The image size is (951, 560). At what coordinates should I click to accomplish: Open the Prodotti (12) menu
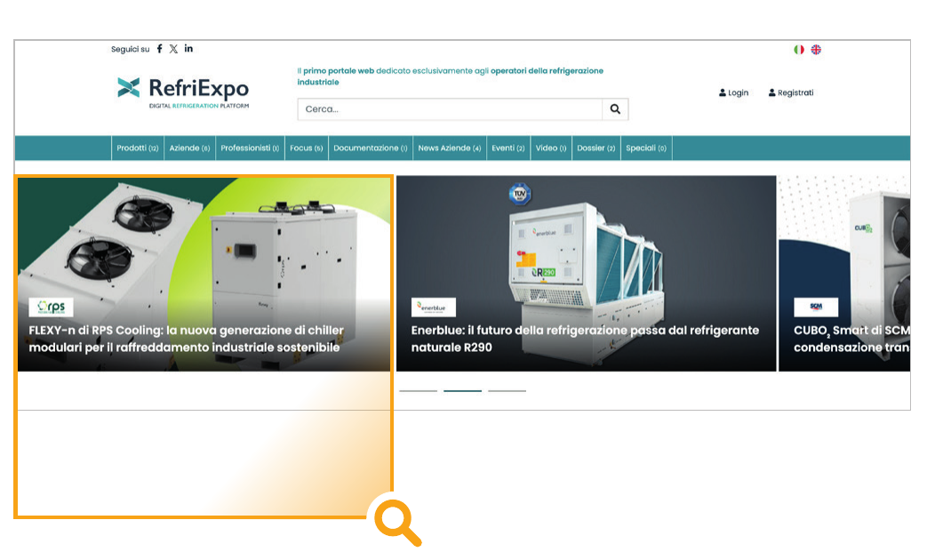click(138, 148)
